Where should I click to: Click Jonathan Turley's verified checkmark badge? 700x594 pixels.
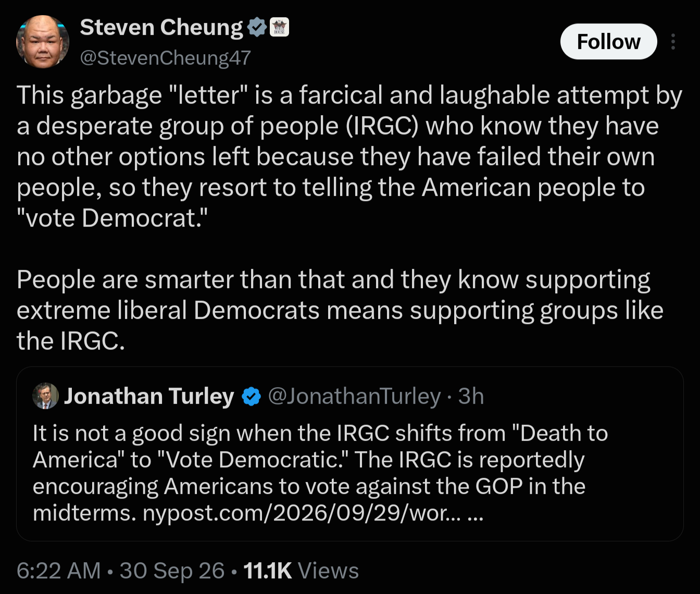tap(252, 397)
